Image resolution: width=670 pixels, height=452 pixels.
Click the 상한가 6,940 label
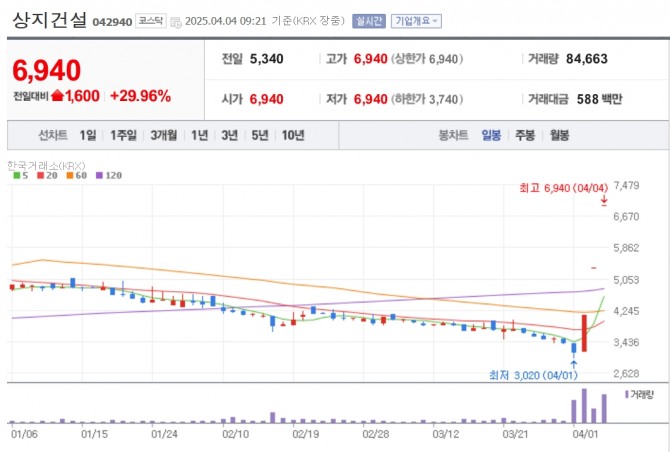(427, 59)
